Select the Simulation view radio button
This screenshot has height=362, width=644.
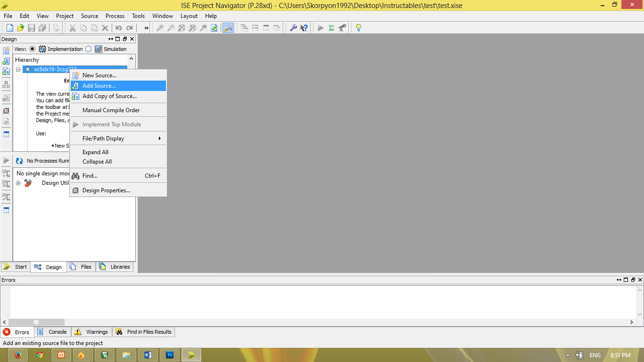click(x=88, y=49)
